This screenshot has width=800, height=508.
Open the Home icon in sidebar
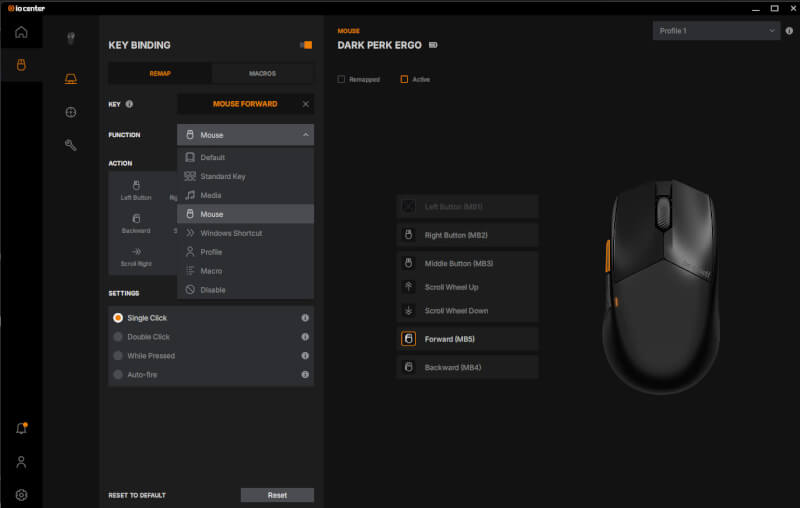21,32
